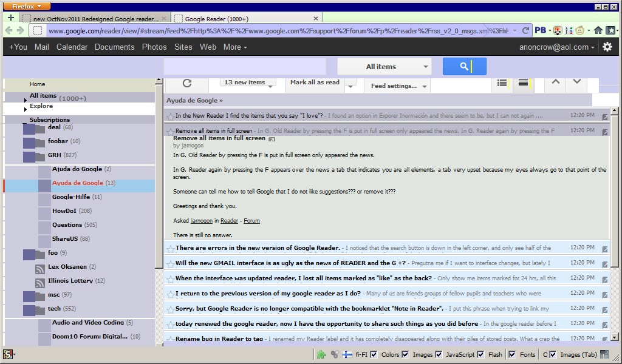Go back with the browser back arrow
The width and height of the screenshot is (622, 364).
9,30
